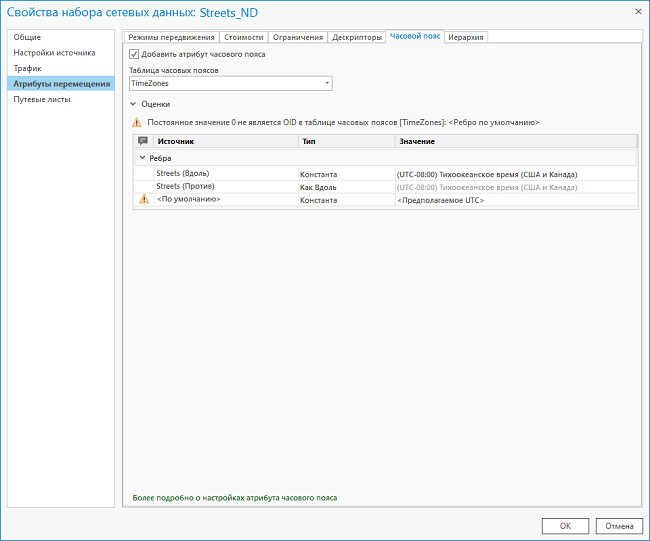This screenshot has width=650, height=541.
Task: Select the 'Ограничения' tab
Action: [299, 37]
